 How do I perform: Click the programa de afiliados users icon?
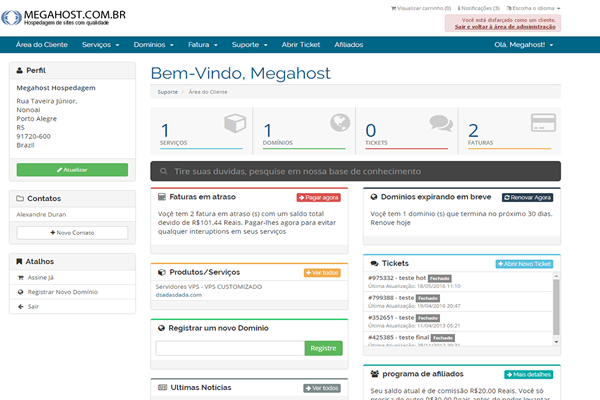(375, 374)
